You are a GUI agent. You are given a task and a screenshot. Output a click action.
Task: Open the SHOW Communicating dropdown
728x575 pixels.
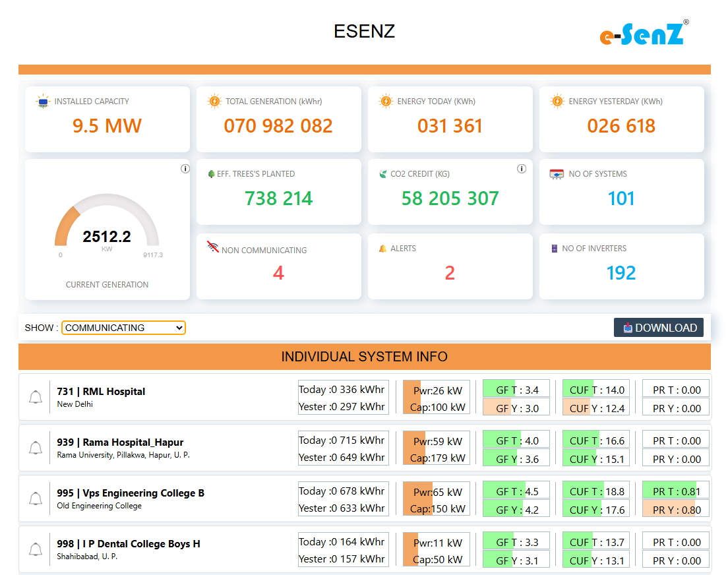123,328
